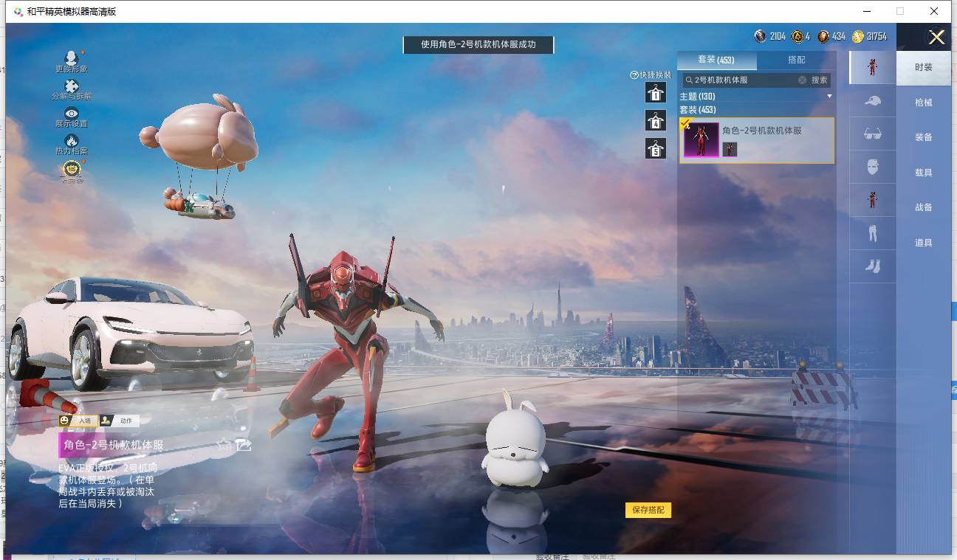Image resolution: width=957 pixels, height=560 pixels.
Task: Select the 角色-2号机款机体服 outfit thumbnail
Action: coord(702,140)
